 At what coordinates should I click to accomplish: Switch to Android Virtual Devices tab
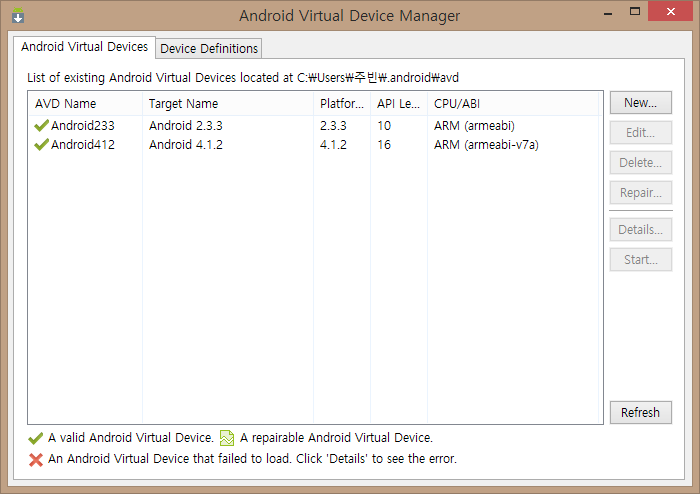coord(84,47)
